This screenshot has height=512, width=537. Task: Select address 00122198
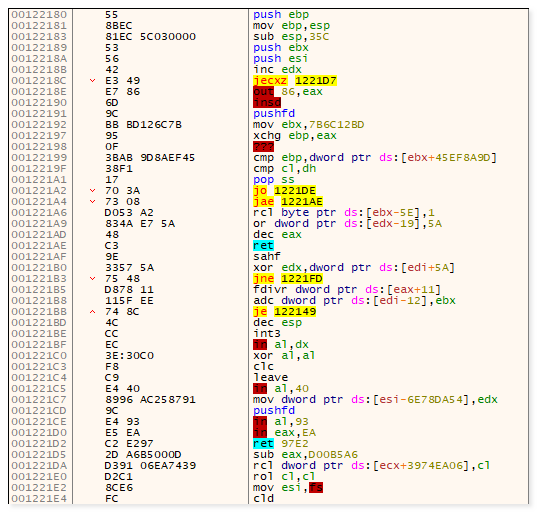39,147
